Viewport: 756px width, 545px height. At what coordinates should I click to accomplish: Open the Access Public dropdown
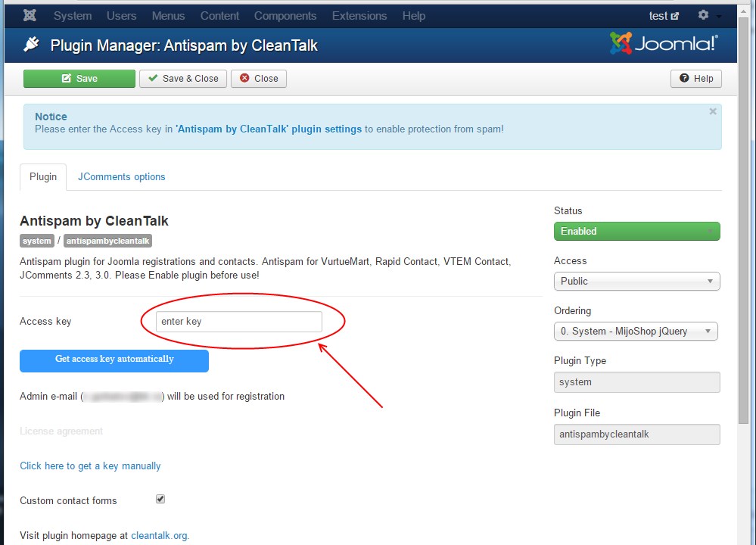click(x=636, y=282)
